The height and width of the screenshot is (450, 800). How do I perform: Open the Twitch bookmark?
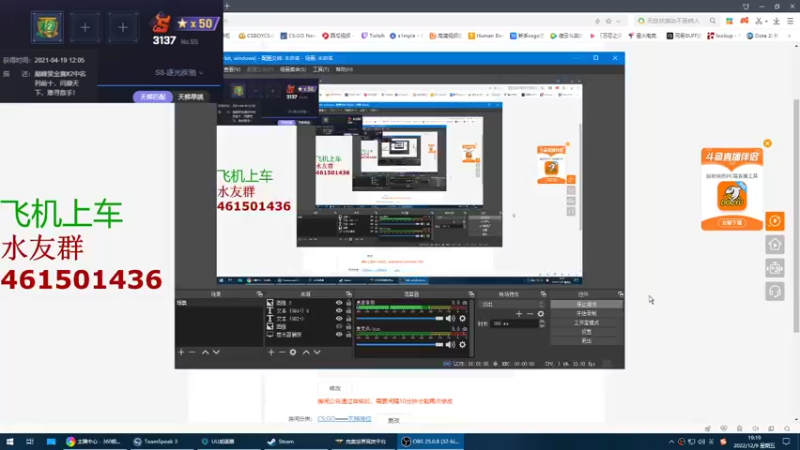373,36
